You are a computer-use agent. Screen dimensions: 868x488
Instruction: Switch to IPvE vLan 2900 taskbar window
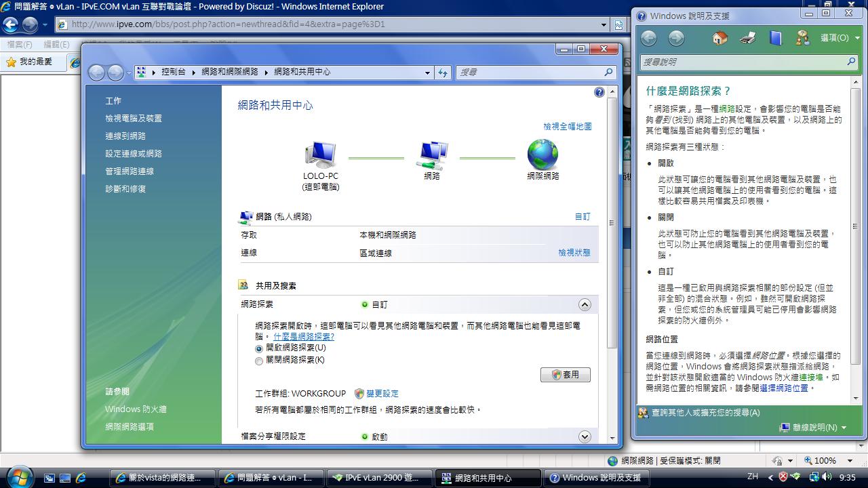(380, 478)
